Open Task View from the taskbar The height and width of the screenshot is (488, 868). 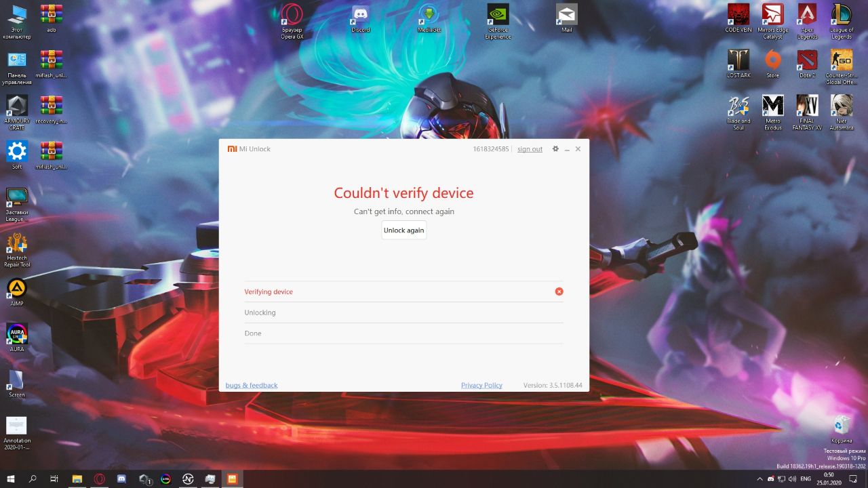click(x=54, y=479)
